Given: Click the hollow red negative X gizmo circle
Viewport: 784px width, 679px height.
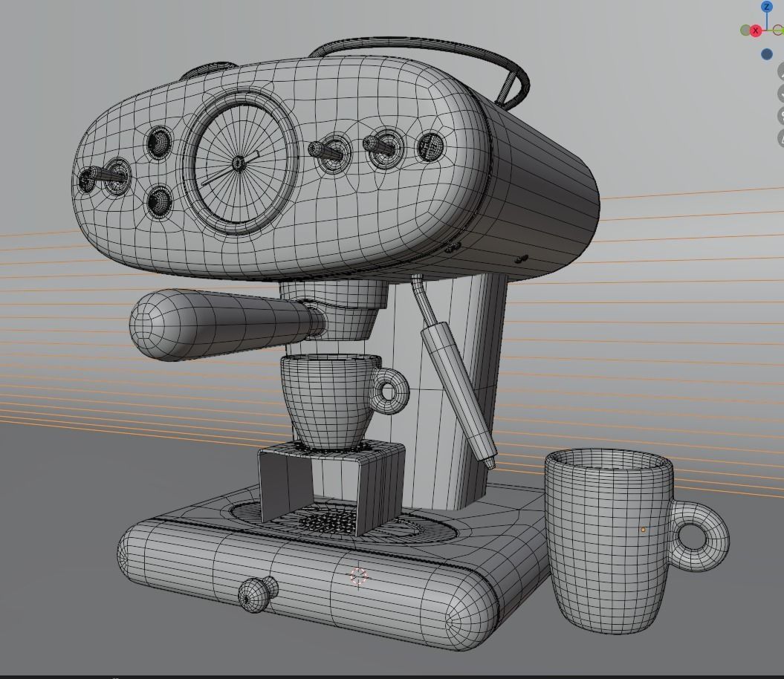Looking at the screenshot, I should point(779,31).
